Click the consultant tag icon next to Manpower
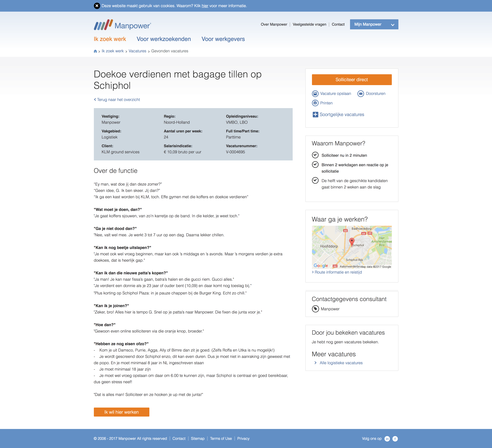 click(315, 309)
